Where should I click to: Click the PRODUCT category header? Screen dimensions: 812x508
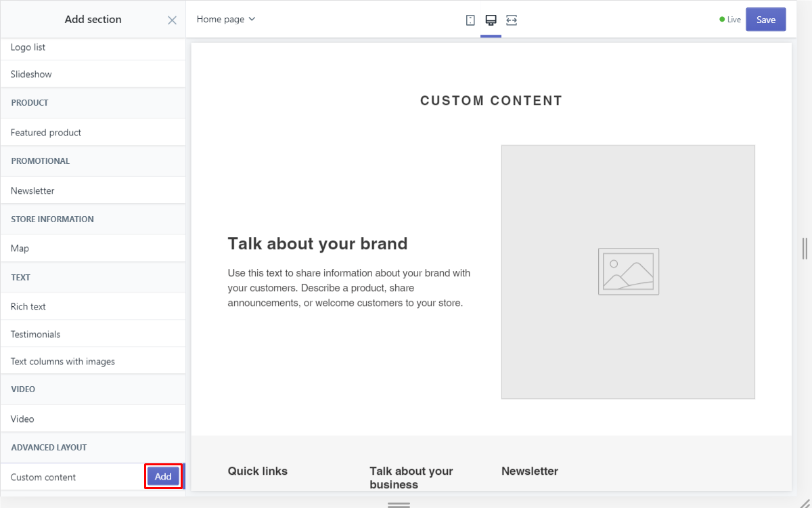point(93,103)
